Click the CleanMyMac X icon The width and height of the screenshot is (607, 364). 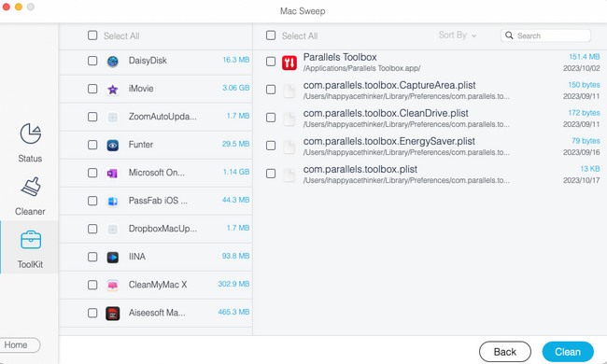pos(113,285)
